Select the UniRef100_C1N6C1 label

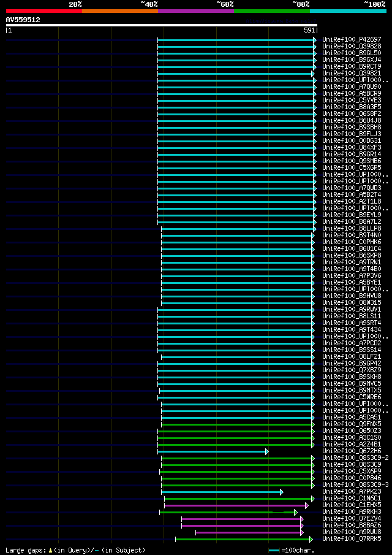[x=352, y=498]
